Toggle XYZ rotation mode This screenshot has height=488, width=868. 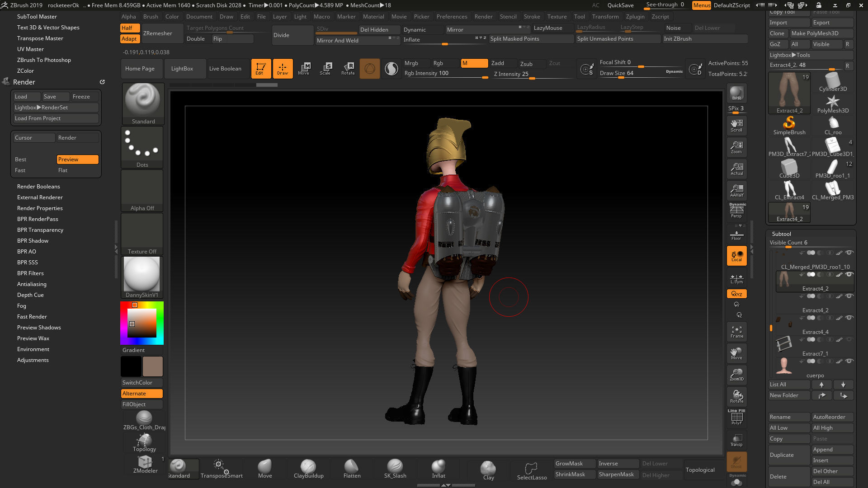[736, 294]
